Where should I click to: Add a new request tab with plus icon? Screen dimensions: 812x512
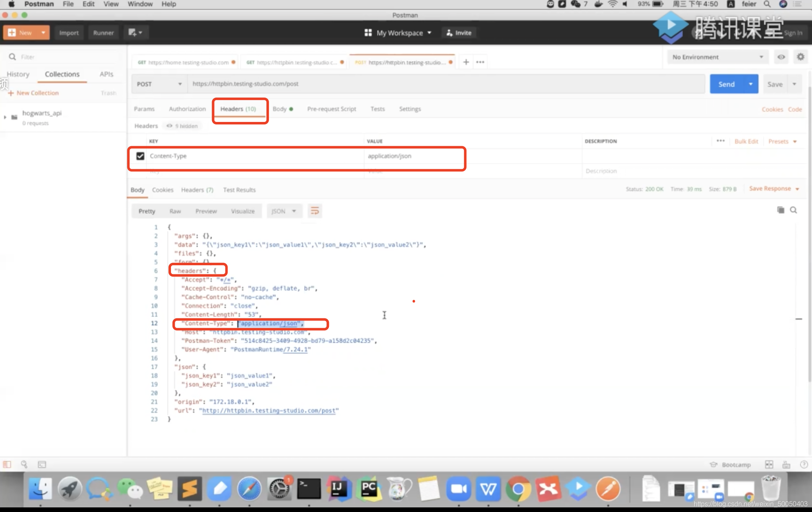click(x=466, y=62)
